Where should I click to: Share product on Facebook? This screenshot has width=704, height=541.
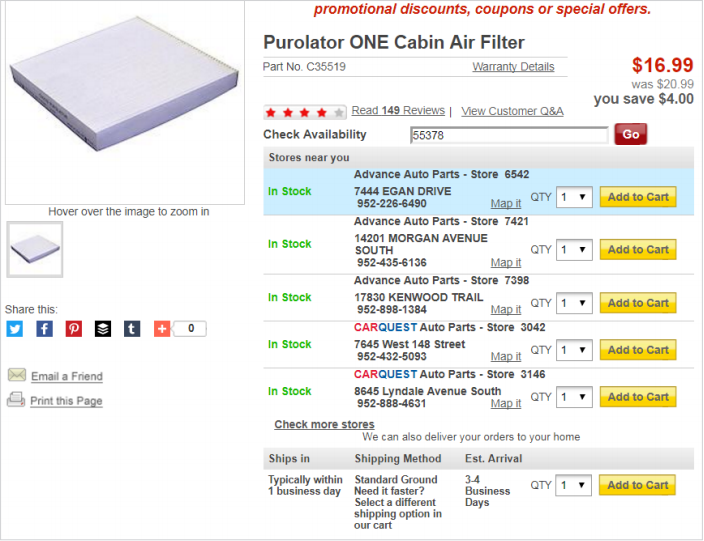[44, 328]
